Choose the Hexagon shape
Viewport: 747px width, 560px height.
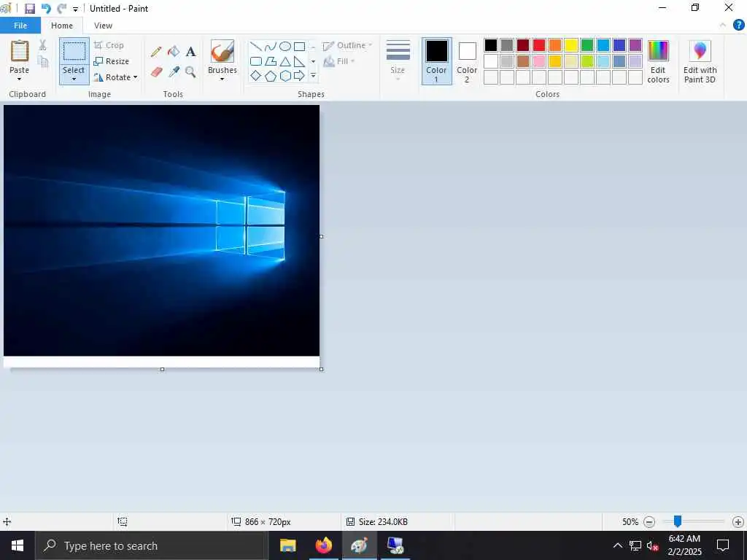pos(285,76)
